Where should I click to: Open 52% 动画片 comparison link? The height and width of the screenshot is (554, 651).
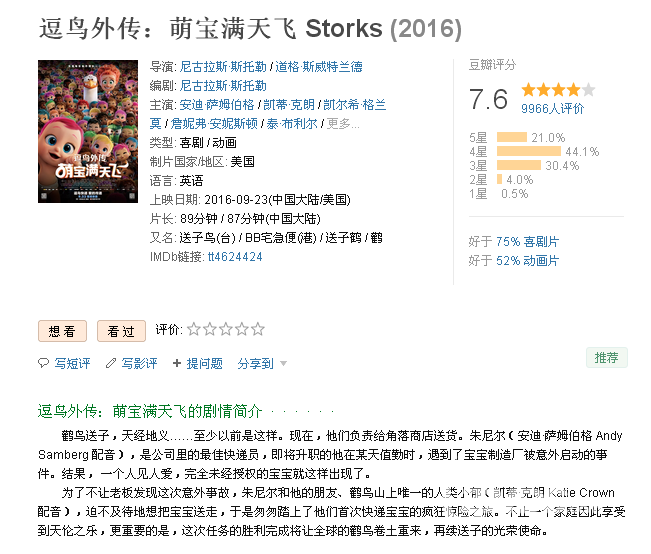pyautogui.click(x=527, y=261)
